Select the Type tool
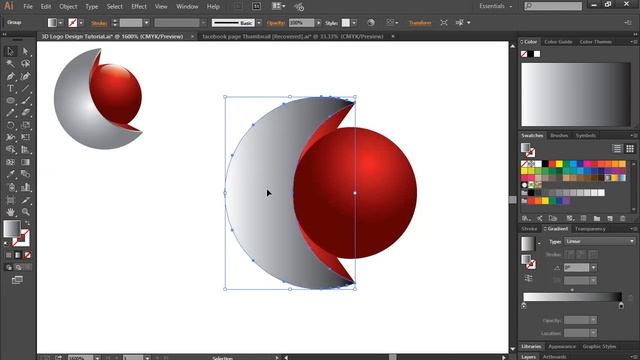 10,89
